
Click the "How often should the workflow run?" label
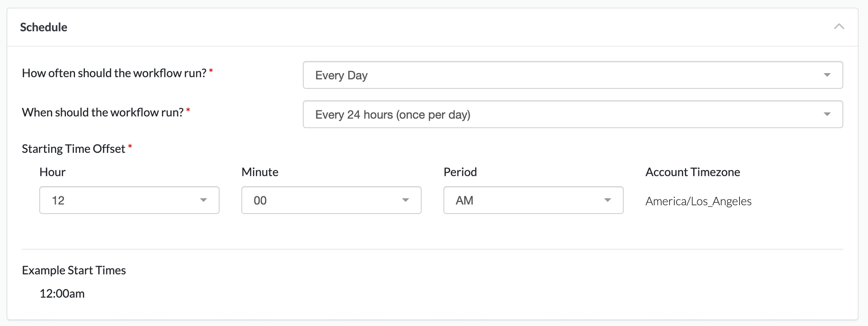point(114,73)
